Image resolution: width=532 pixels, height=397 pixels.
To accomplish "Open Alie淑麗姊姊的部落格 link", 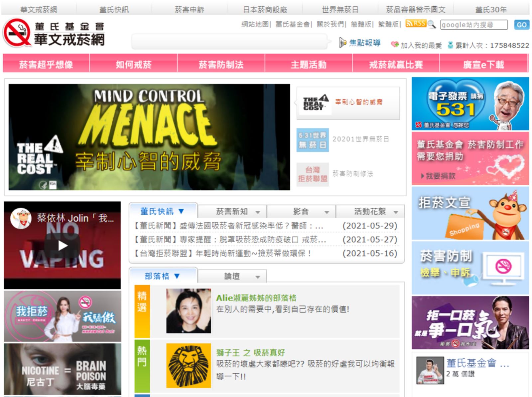I will [256, 298].
